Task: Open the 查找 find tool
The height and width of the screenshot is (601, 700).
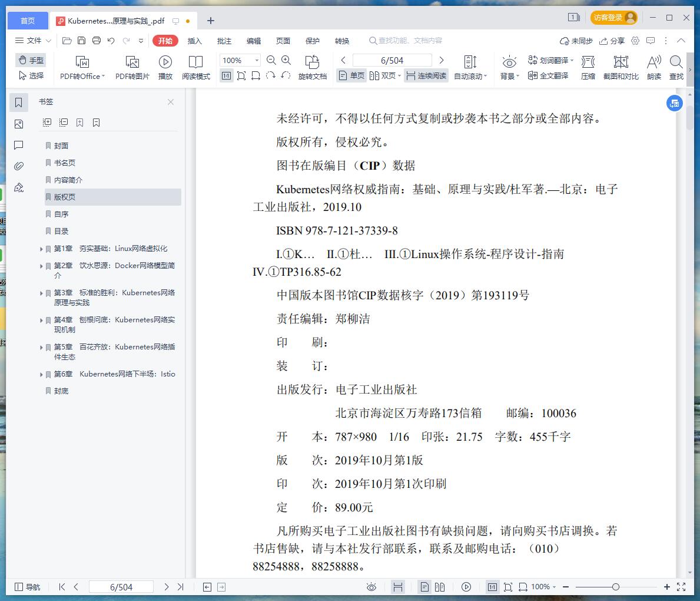Action: tap(676, 68)
